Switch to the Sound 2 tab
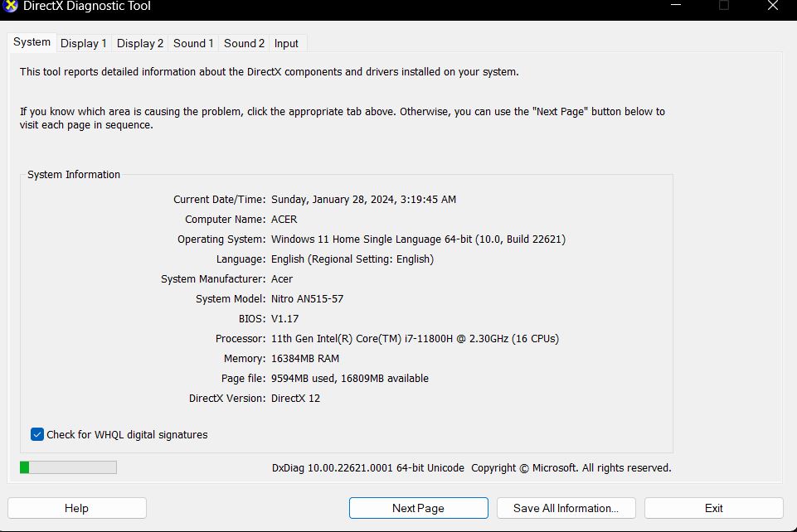 244,43
